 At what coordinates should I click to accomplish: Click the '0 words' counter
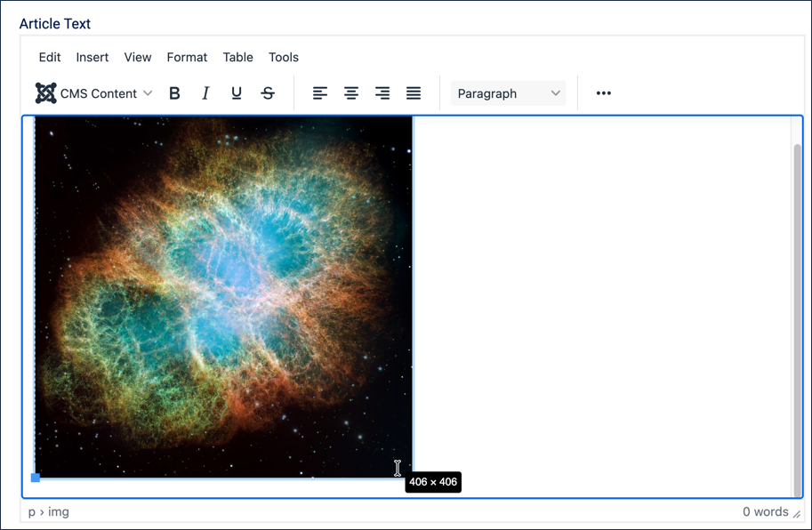point(766,512)
